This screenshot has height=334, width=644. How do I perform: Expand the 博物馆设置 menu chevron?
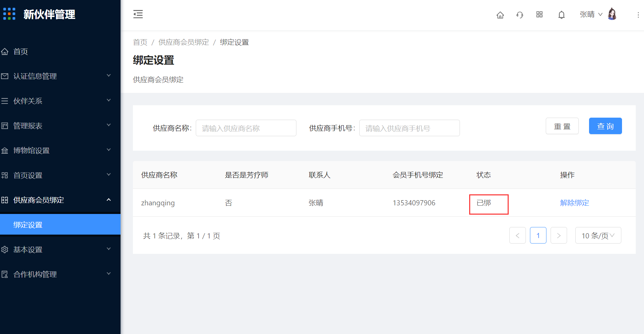pos(109,150)
